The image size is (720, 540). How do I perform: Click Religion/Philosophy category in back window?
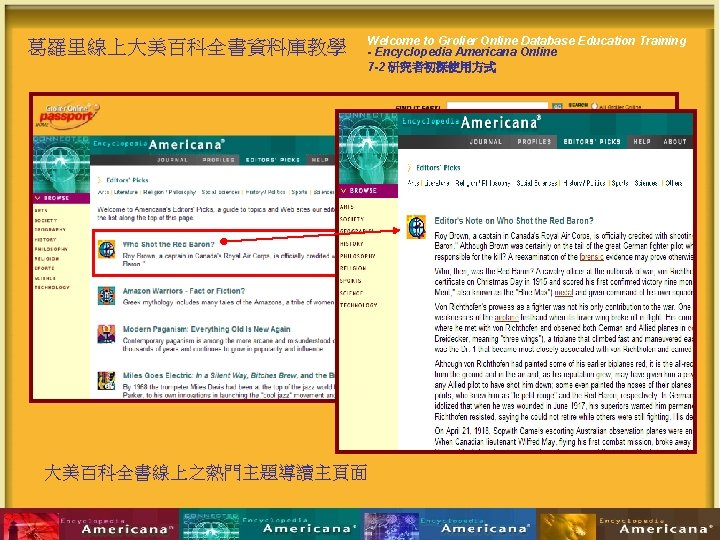point(170,192)
